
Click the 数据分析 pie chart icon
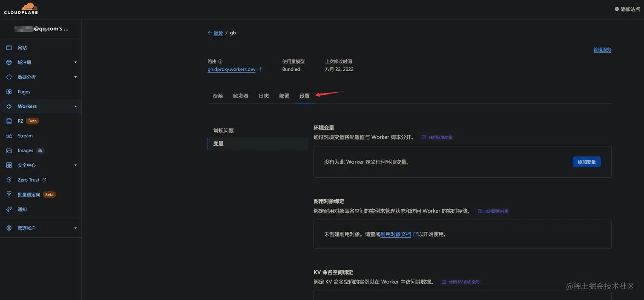(x=9, y=77)
